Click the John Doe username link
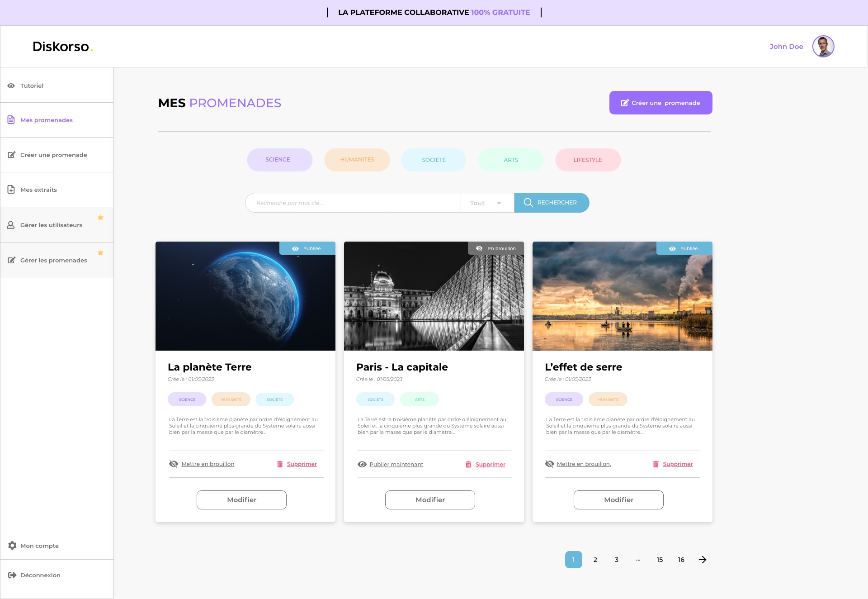The image size is (868, 599). (x=786, y=46)
